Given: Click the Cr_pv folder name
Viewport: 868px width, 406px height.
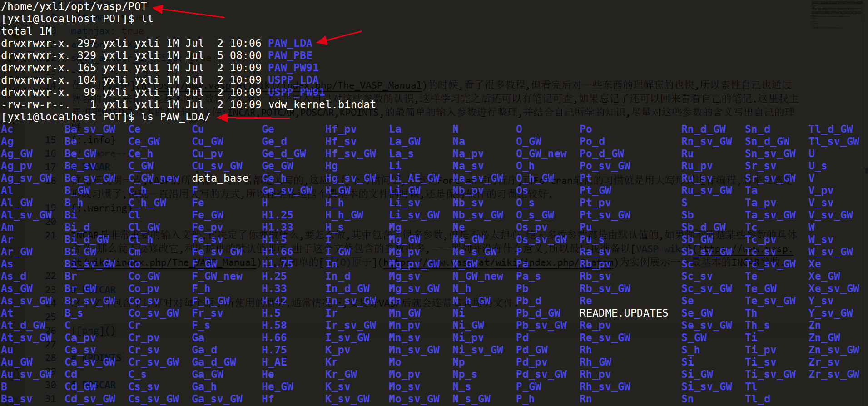Looking at the screenshot, I should 144,337.
